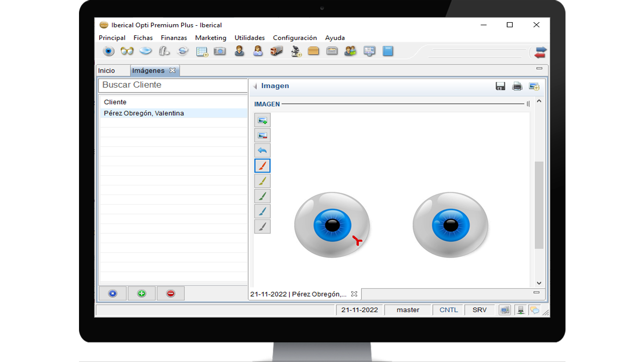Click the red remove client button

tap(171, 294)
